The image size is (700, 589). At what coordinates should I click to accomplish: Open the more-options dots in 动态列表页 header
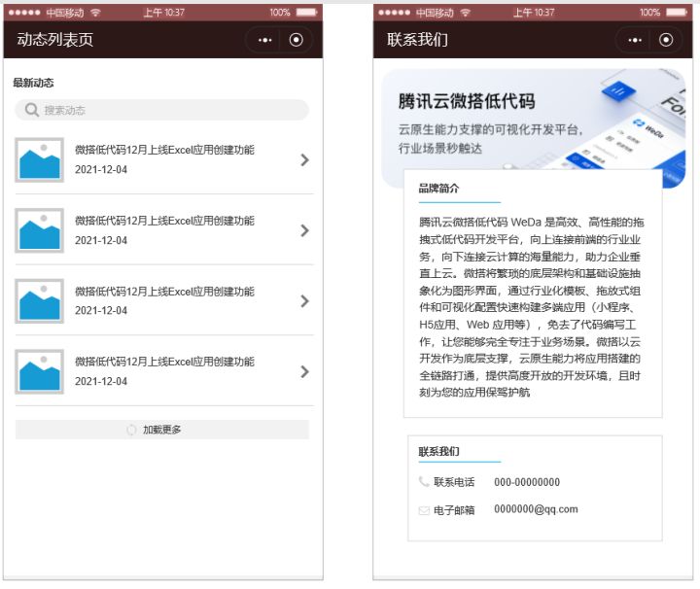click(264, 40)
